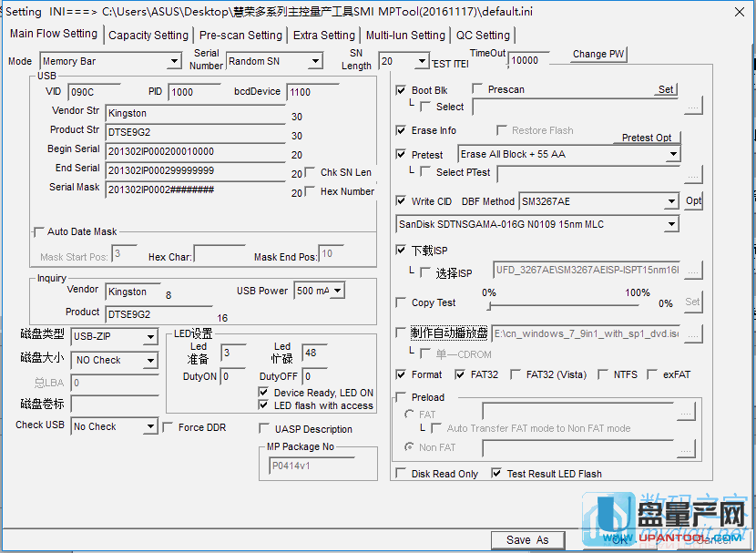Image resolution: width=756 pixels, height=553 pixels.
Task: Click browse button for Select PTest field
Action: [x=694, y=173]
